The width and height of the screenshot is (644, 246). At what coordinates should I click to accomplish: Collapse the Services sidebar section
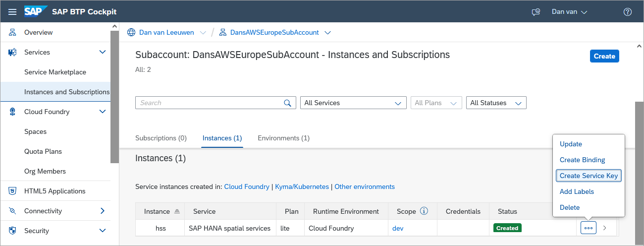tap(103, 52)
